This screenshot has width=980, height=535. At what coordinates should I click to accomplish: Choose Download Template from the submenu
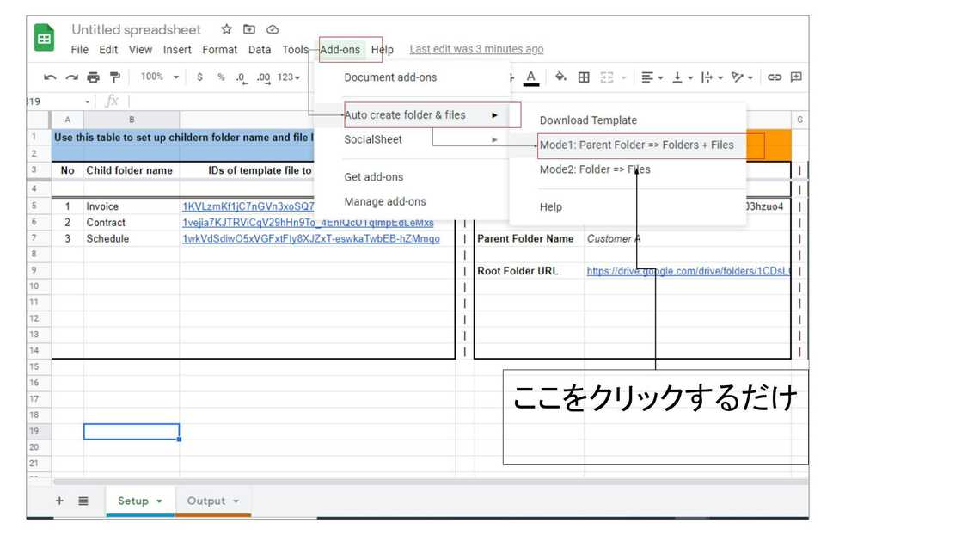tap(588, 120)
